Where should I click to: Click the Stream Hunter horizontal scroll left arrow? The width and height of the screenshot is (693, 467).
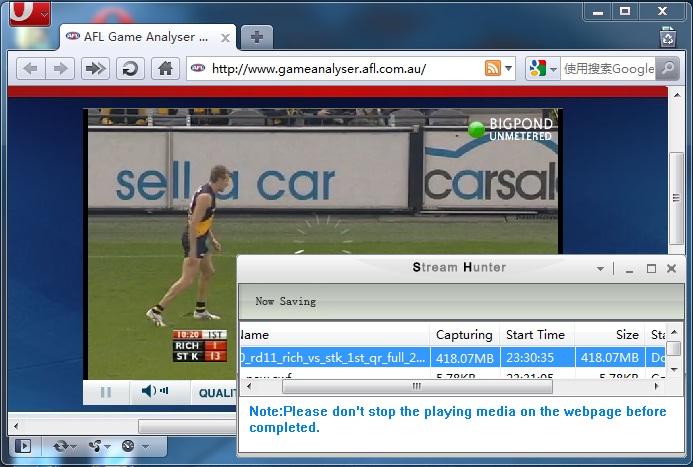click(x=249, y=387)
